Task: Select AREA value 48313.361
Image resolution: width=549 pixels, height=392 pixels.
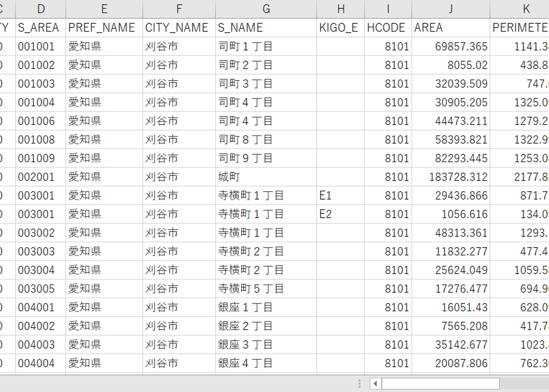Action: coord(450,233)
